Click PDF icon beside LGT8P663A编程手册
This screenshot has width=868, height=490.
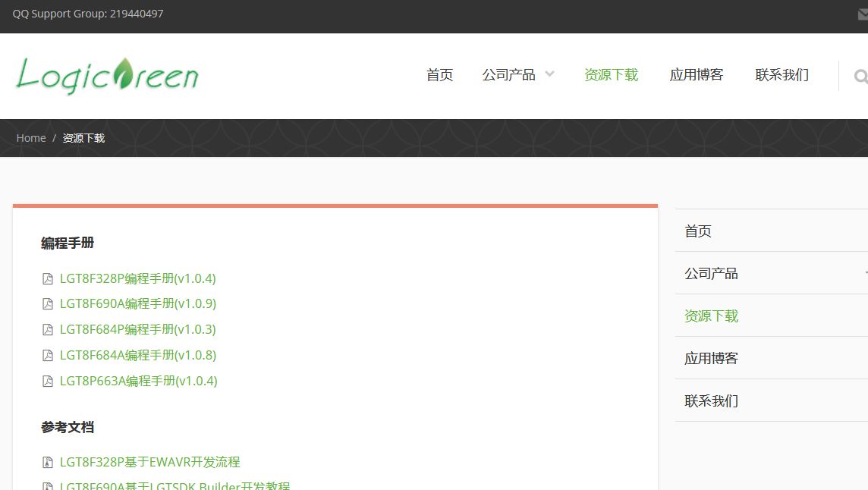click(48, 382)
